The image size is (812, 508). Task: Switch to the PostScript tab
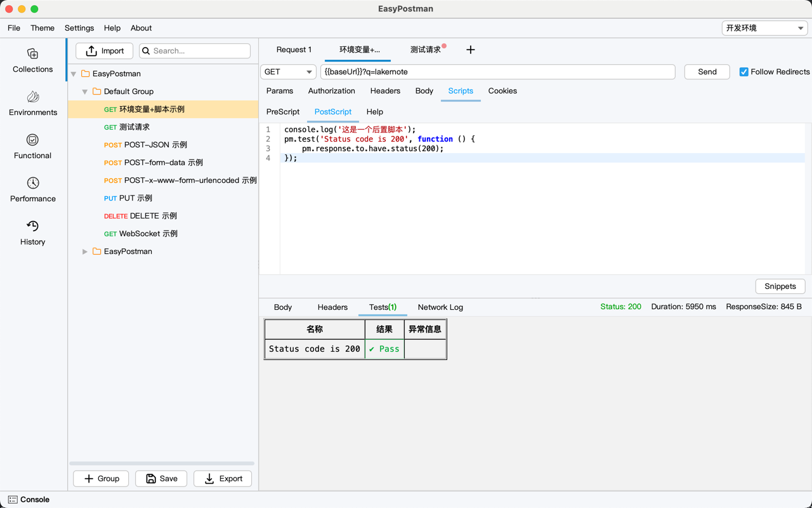(333, 112)
